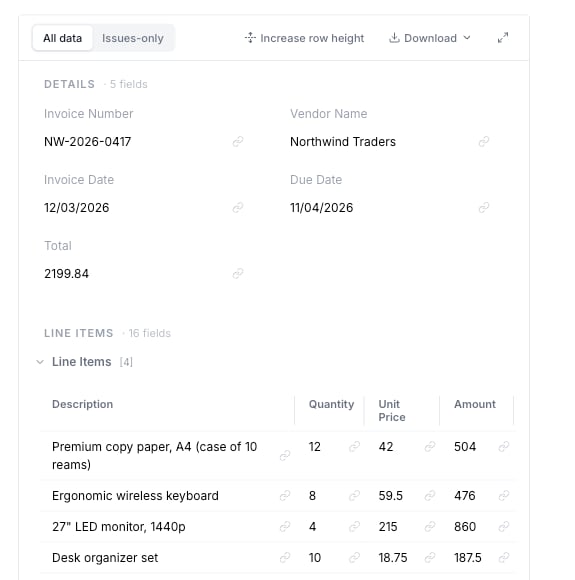Click Increase row height button
Viewport: 575px width, 580px height.
304,38
